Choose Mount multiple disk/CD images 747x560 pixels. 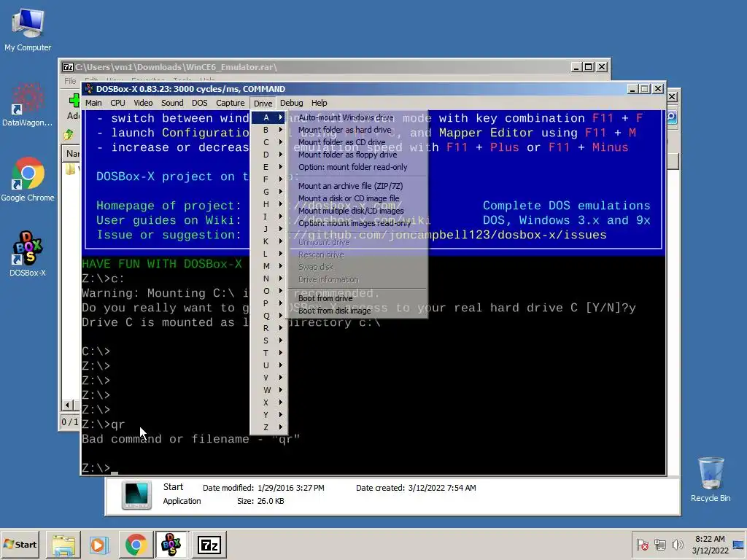click(x=357, y=211)
